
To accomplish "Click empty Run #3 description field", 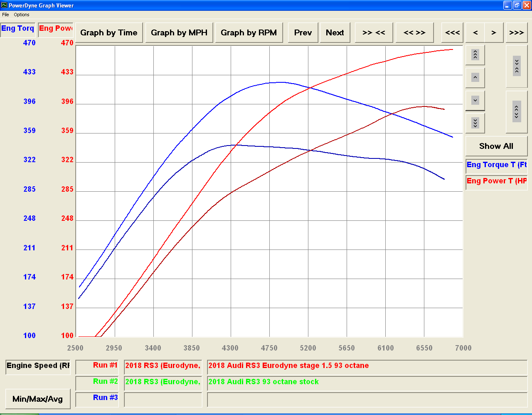I will coord(367,399).
